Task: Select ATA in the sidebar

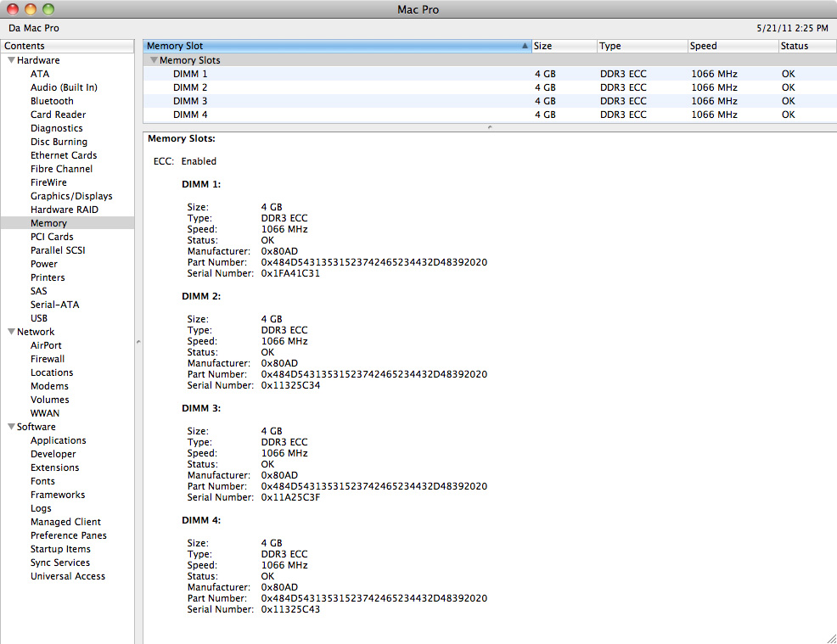Action: coord(40,74)
